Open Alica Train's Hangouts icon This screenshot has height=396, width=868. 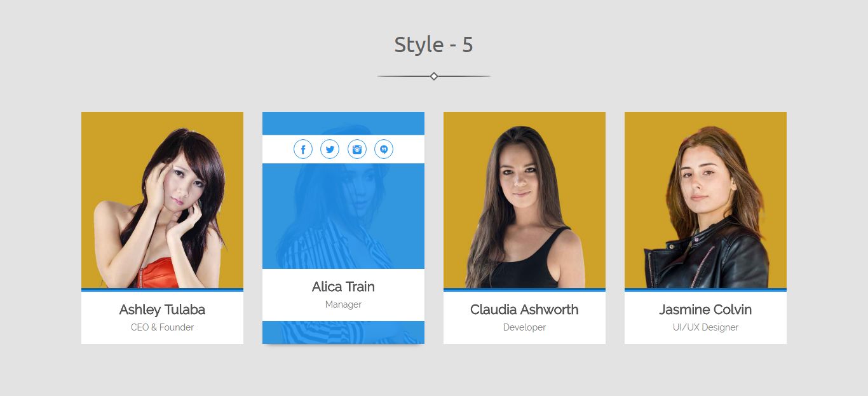pos(384,149)
